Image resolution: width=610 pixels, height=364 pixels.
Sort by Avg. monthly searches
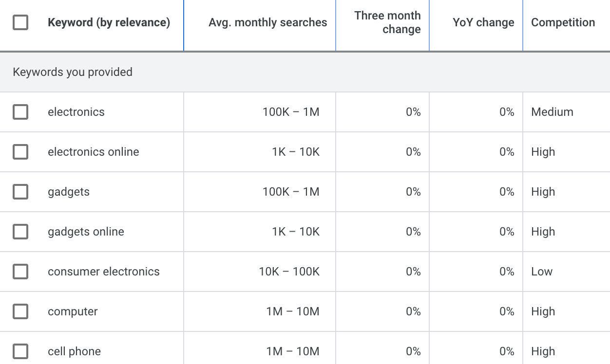267,22
